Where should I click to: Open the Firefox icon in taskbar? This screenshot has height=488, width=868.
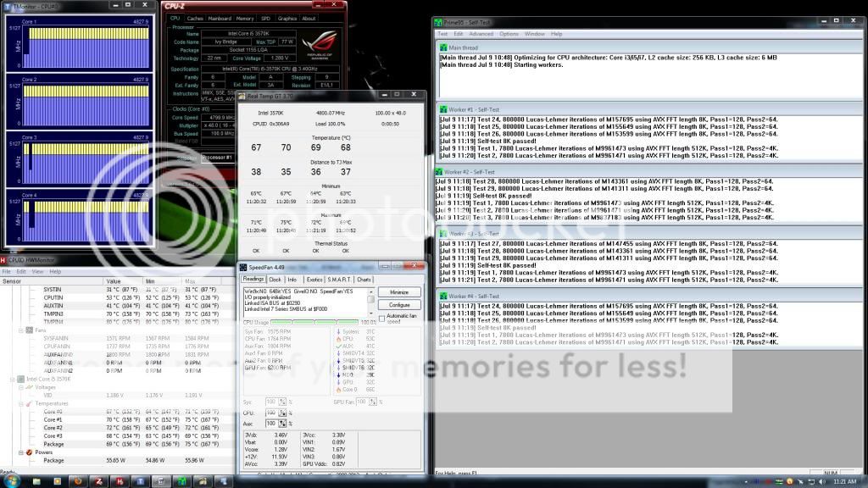pyautogui.click(x=78, y=481)
